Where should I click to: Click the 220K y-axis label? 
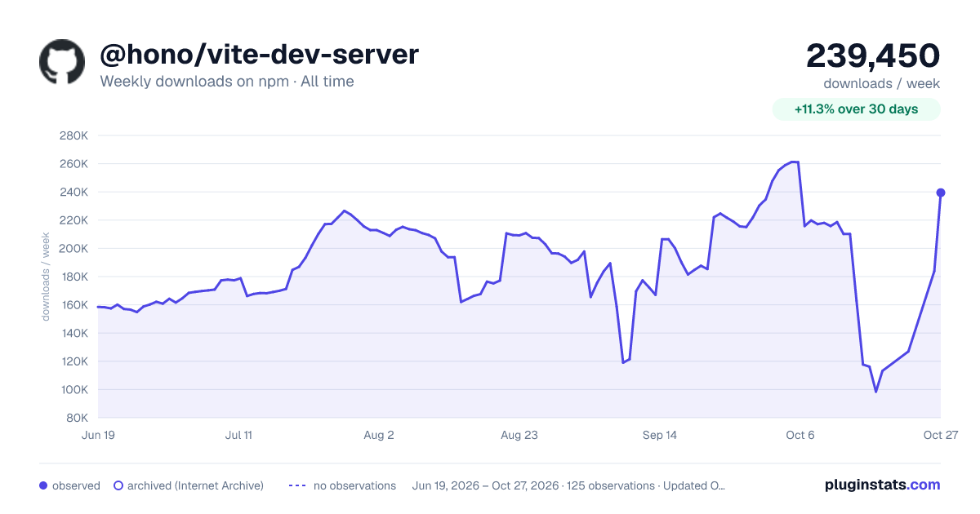click(73, 220)
